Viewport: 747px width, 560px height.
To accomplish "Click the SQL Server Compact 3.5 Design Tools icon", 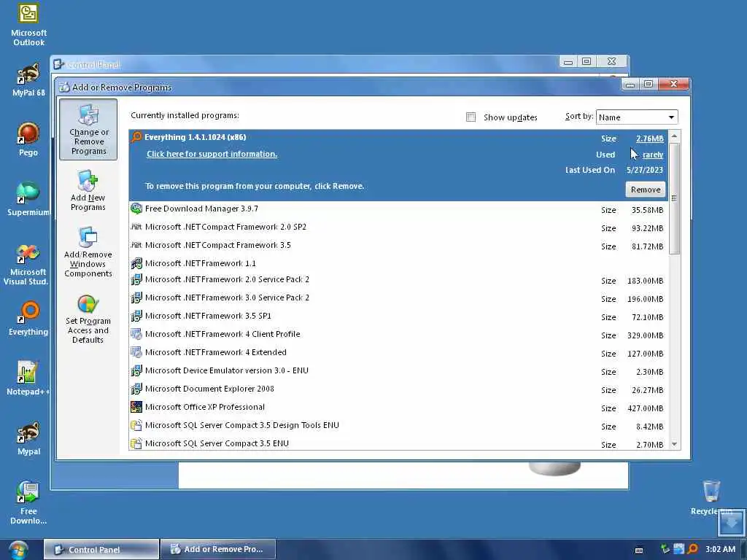I will [x=136, y=425].
